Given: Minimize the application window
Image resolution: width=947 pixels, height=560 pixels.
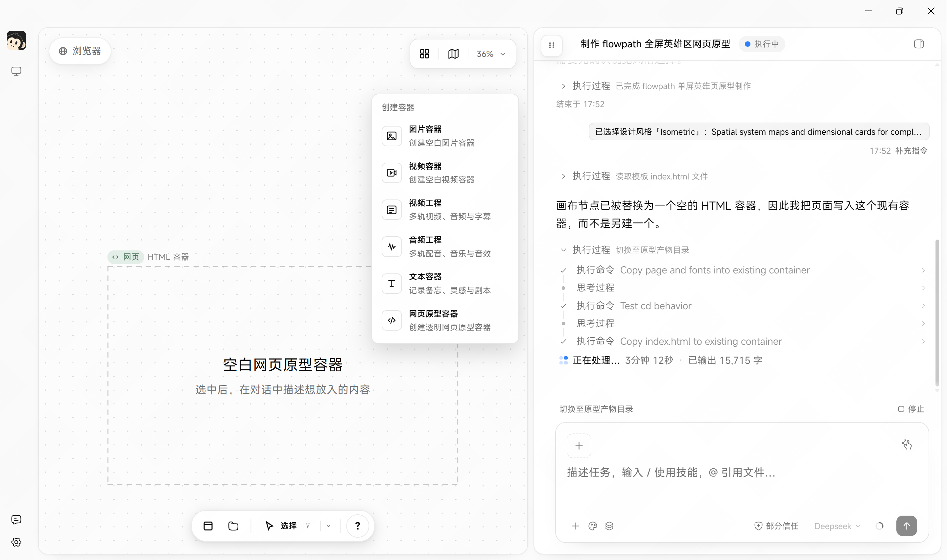Looking at the screenshot, I should click(x=868, y=11).
